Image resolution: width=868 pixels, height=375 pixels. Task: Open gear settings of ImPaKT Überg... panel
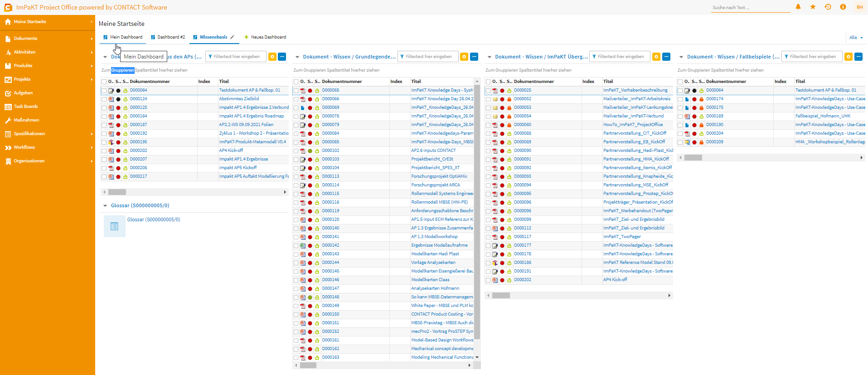[656, 57]
